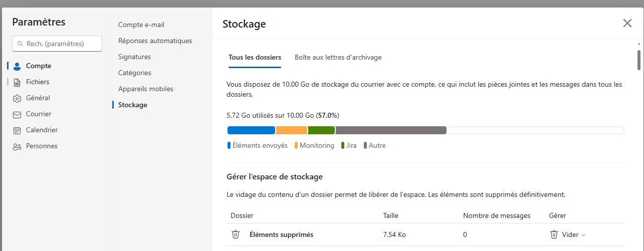644x251 pixels.
Task: Open Catégories settings
Action: (x=135, y=73)
